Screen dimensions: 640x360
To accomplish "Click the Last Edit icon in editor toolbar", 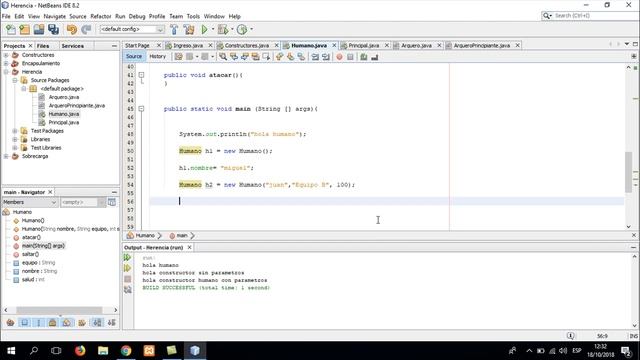I will (x=178, y=57).
